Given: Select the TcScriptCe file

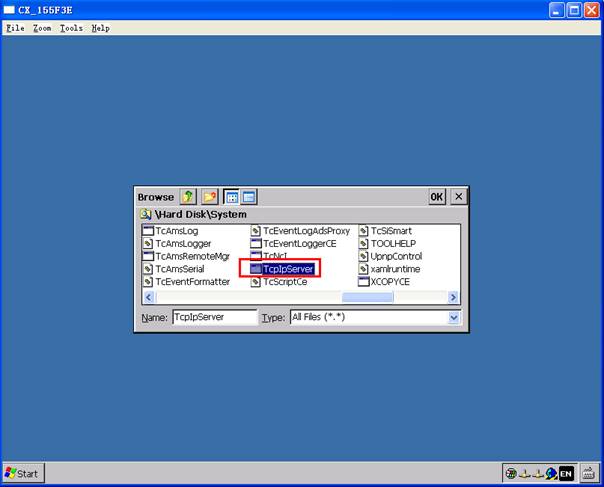Looking at the screenshot, I should [x=285, y=282].
